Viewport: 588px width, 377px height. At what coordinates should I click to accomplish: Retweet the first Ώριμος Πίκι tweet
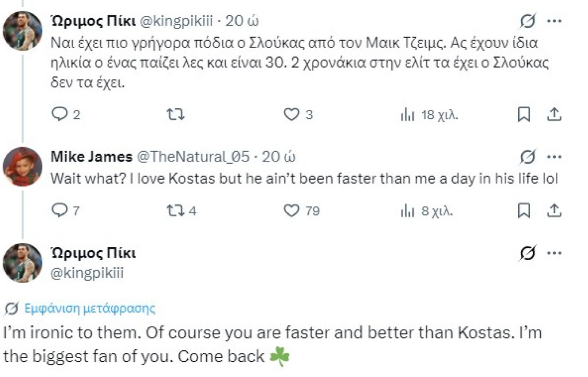pyautogui.click(x=173, y=115)
